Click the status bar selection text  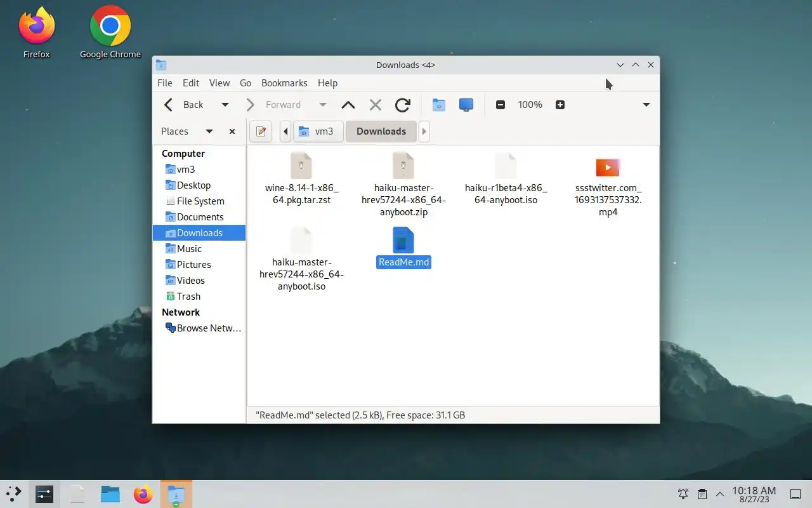[x=360, y=415]
